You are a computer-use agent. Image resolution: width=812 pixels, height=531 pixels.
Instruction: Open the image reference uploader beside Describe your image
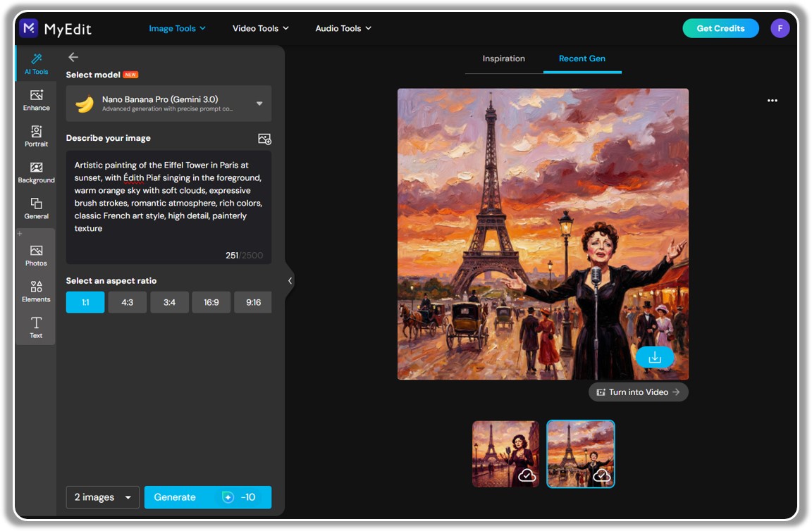[x=264, y=139]
